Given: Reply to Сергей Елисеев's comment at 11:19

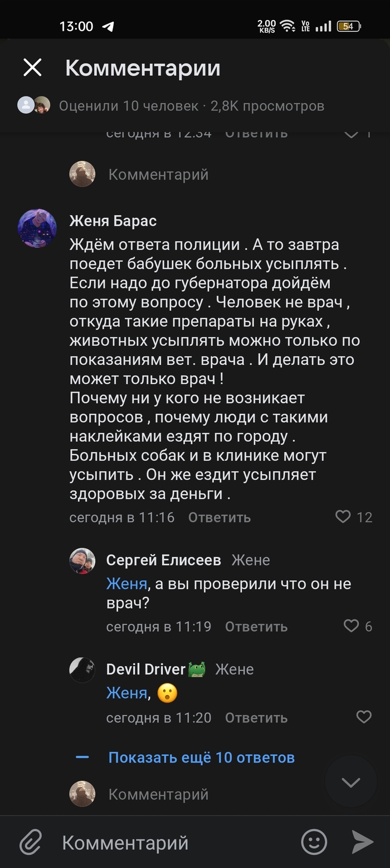Looking at the screenshot, I should [x=256, y=626].
